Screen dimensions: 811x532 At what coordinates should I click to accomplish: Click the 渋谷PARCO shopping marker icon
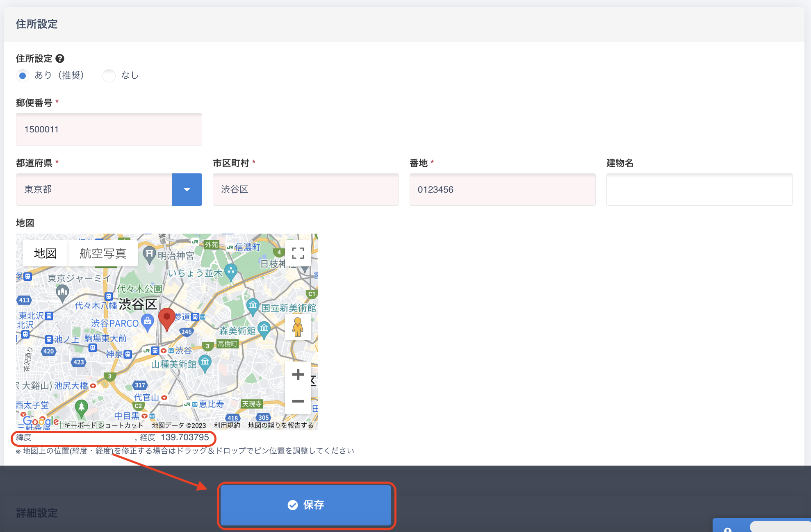148,321
